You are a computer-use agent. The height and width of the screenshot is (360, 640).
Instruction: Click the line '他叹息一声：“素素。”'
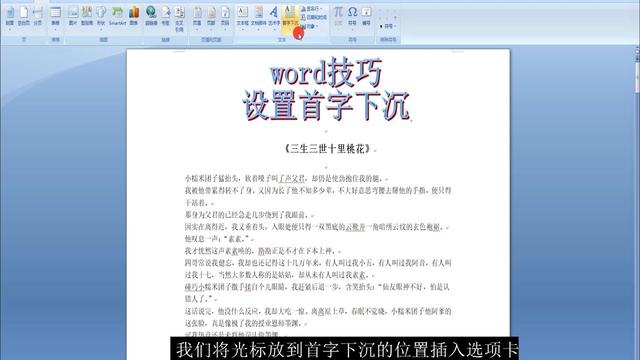click(x=218, y=239)
